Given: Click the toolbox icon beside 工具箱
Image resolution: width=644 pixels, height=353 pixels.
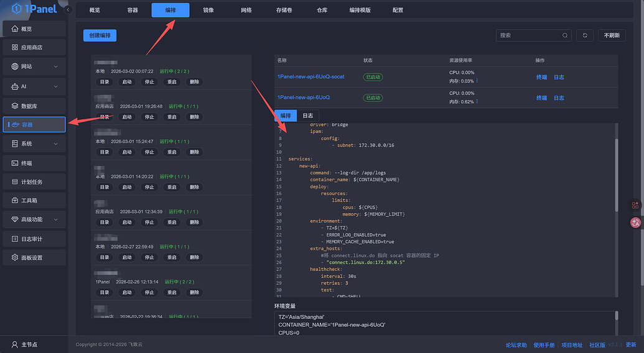Looking at the screenshot, I should click(x=15, y=201).
